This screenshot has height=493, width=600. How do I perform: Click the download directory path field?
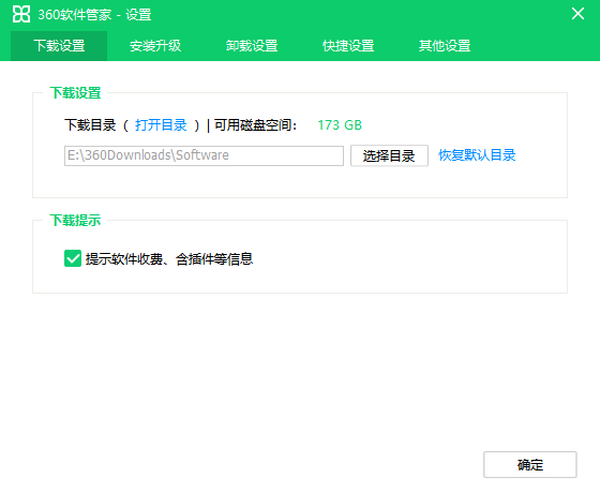pyautogui.click(x=204, y=156)
